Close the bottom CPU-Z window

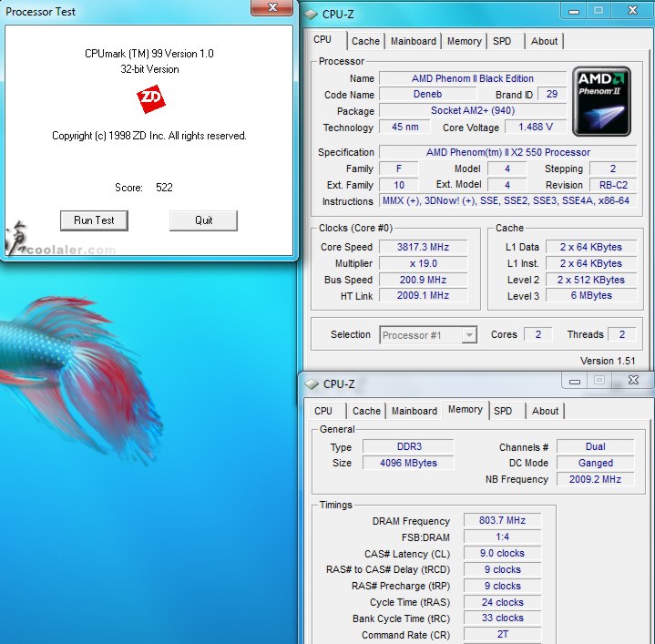(x=633, y=380)
